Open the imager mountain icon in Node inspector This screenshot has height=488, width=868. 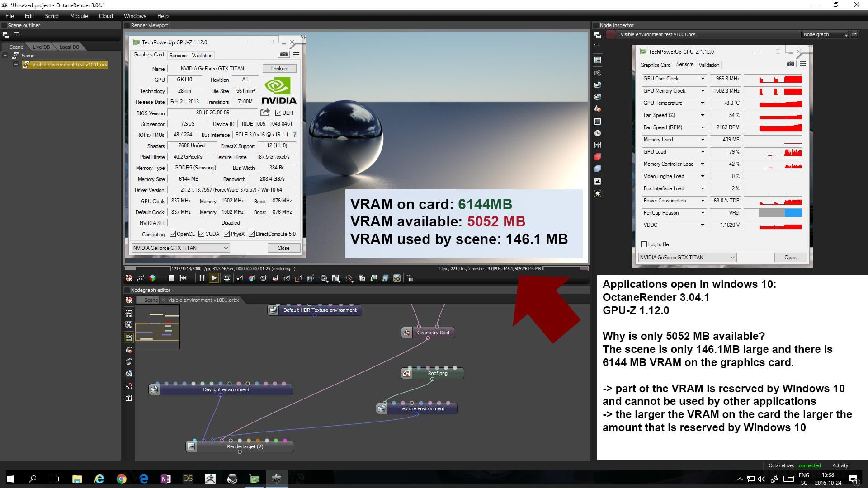point(598,181)
